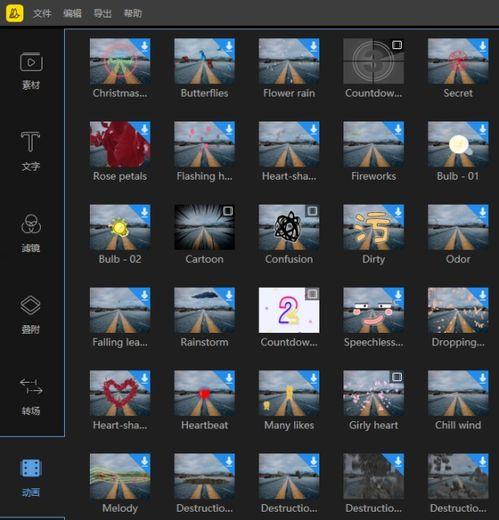Choose the Melody animation thumbnail
The width and height of the screenshot is (499, 520).
click(120, 476)
